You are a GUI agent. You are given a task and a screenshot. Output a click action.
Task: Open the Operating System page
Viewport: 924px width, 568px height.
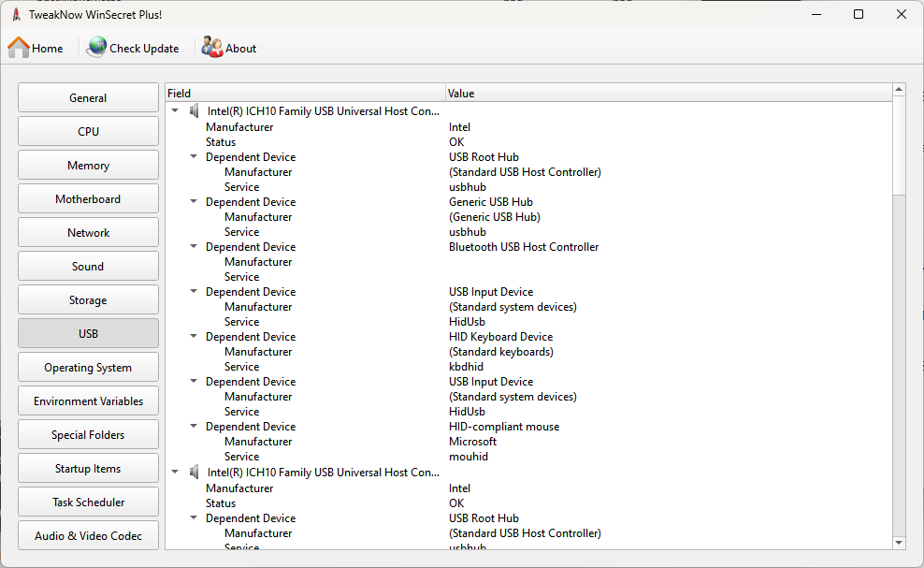coord(89,367)
